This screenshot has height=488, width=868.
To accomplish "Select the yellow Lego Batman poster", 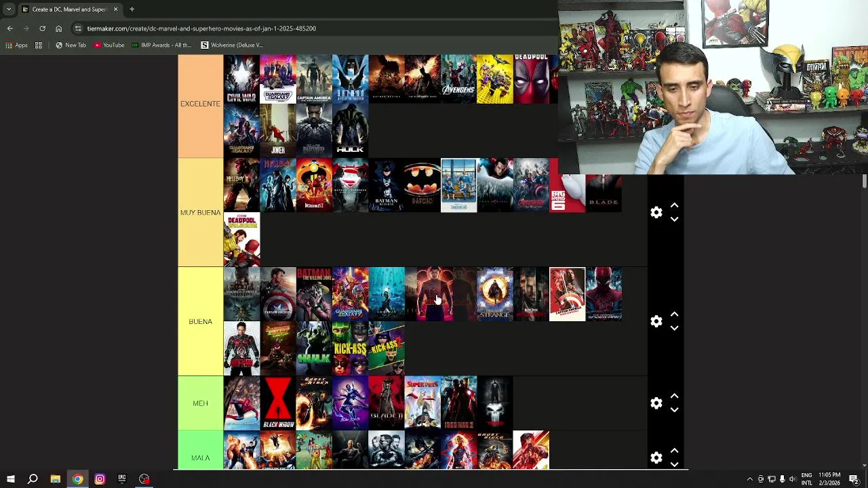I will coord(495,79).
